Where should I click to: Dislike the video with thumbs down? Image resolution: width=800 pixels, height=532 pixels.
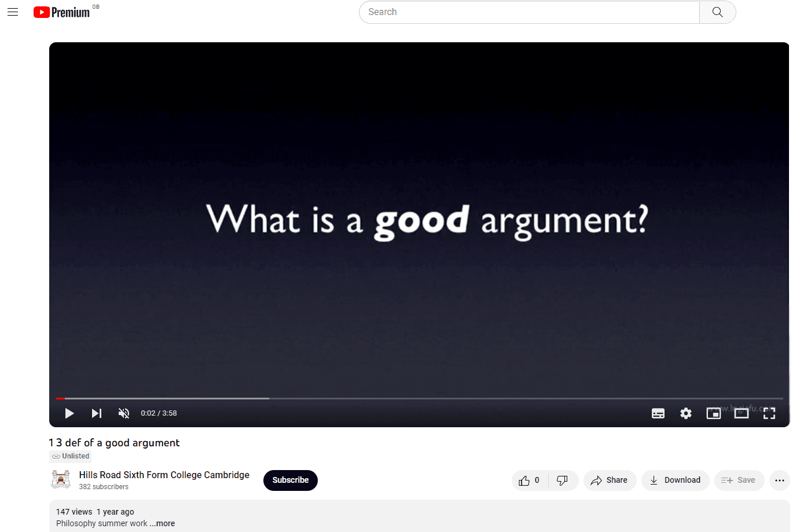point(563,480)
